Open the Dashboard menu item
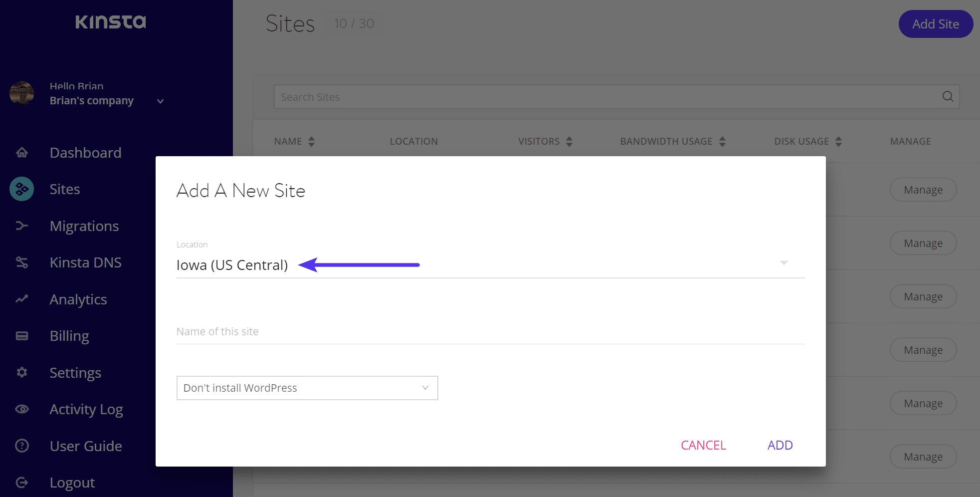The height and width of the screenshot is (497, 980). (85, 153)
